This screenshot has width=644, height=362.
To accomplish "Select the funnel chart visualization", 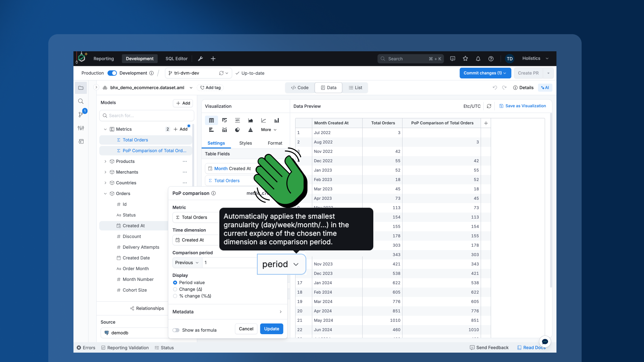I will [x=251, y=130].
